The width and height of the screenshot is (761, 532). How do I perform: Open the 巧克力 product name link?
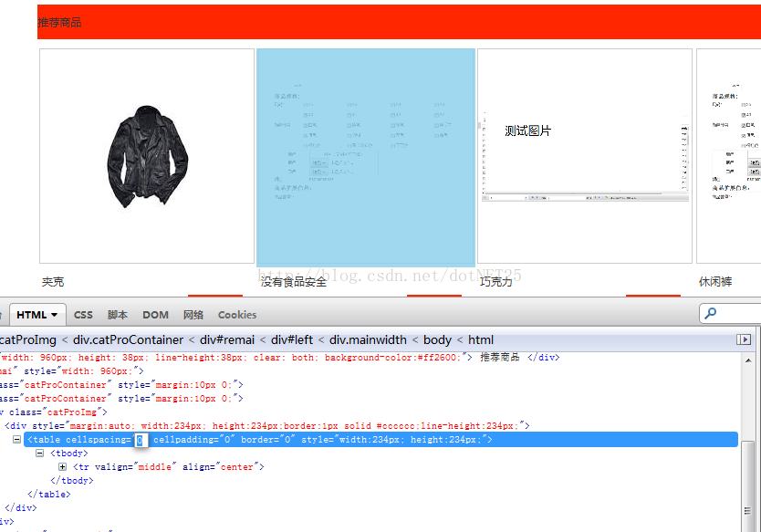pyautogui.click(x=496, y=282)
